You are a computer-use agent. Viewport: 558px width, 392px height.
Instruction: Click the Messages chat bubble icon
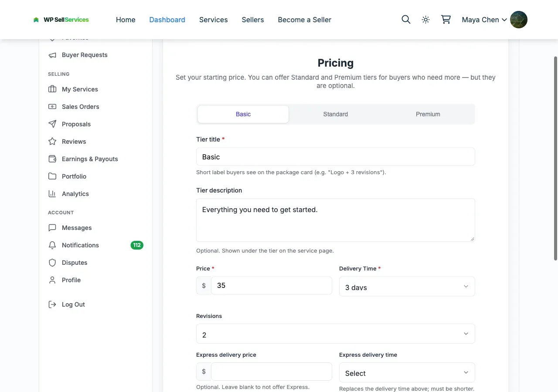pos(52,228)
